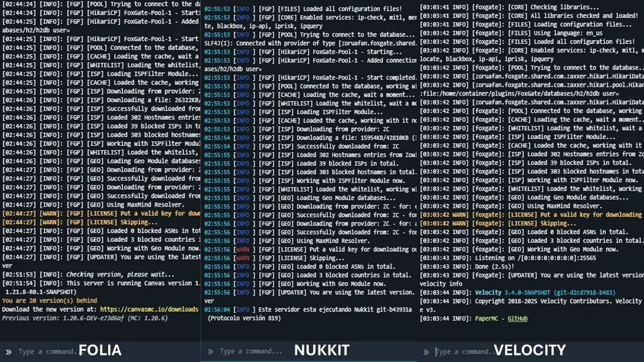Screen dimensions: 644x362
Task: Focus the Folia console command input
Action: pyautogui.click(x=48, y=351)
